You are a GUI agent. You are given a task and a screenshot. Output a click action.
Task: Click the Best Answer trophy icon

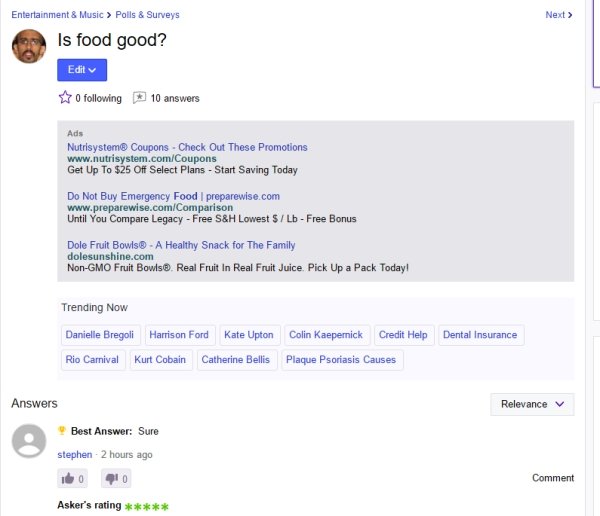62,431
